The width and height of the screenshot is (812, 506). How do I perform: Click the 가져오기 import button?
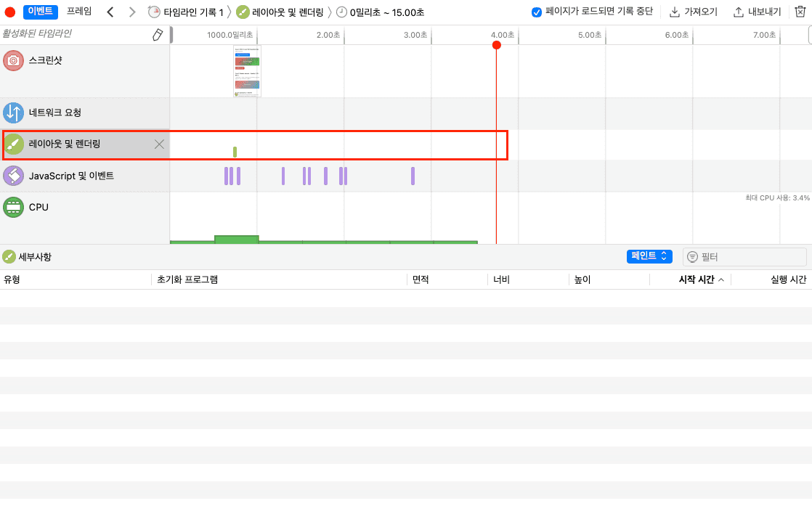point(694,12)
